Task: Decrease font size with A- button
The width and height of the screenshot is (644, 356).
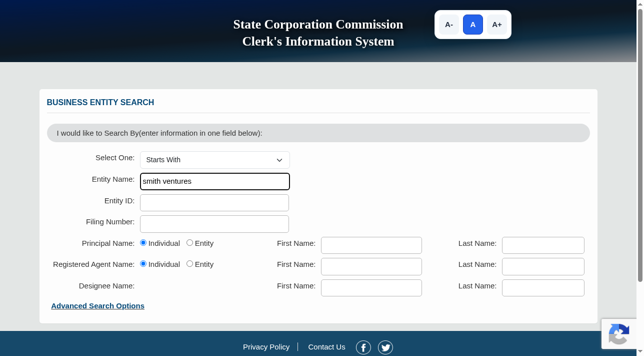Action: click(449, 25)
